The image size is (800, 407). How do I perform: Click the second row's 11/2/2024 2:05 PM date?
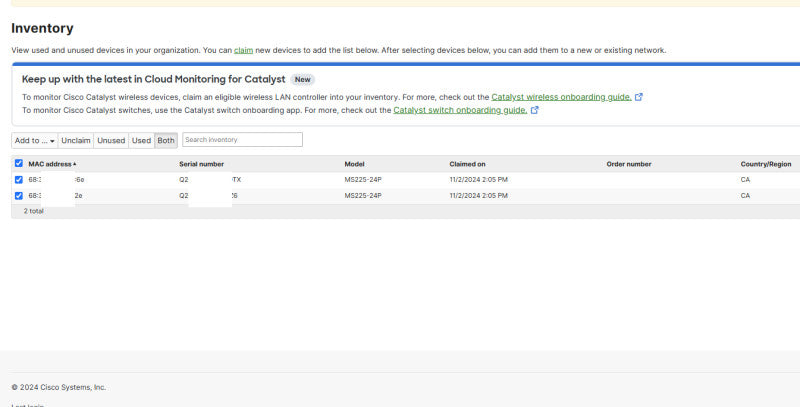[x=479, y=195]
